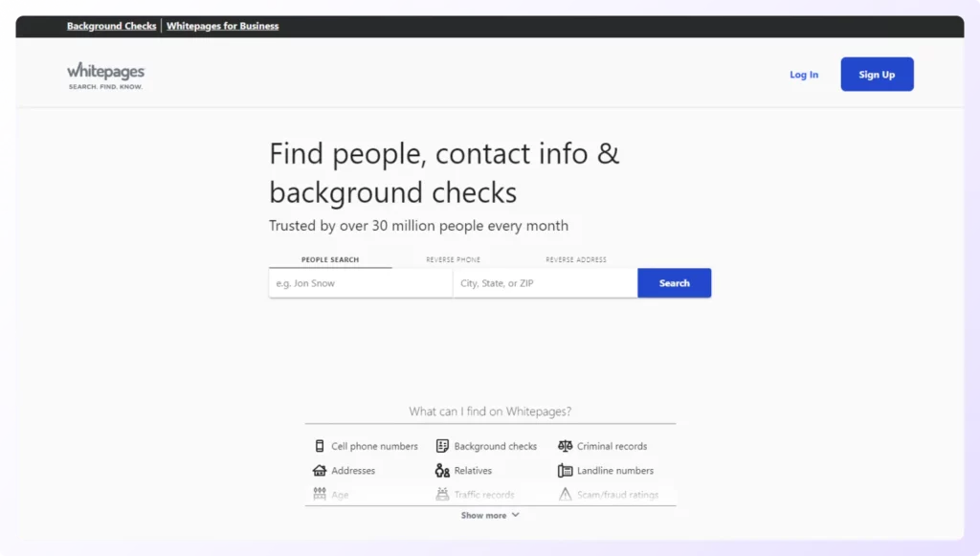Screen dimensions: 980x556
Task: Click the Age birthday cake icon
Action: pos(319,494)
